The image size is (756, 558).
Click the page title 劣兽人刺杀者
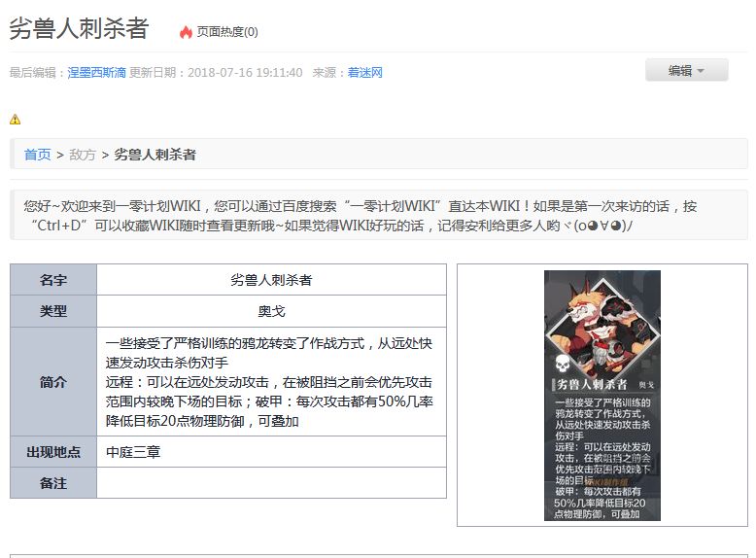(79, 28)
